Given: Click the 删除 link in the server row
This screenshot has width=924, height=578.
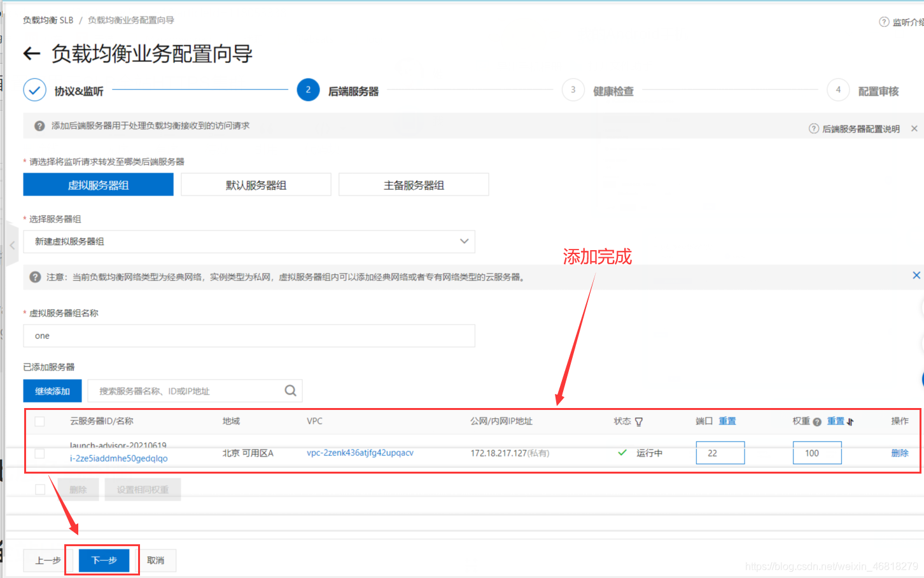Looking at the screenshot, I should pyautogui.click(x=900, y=453).
